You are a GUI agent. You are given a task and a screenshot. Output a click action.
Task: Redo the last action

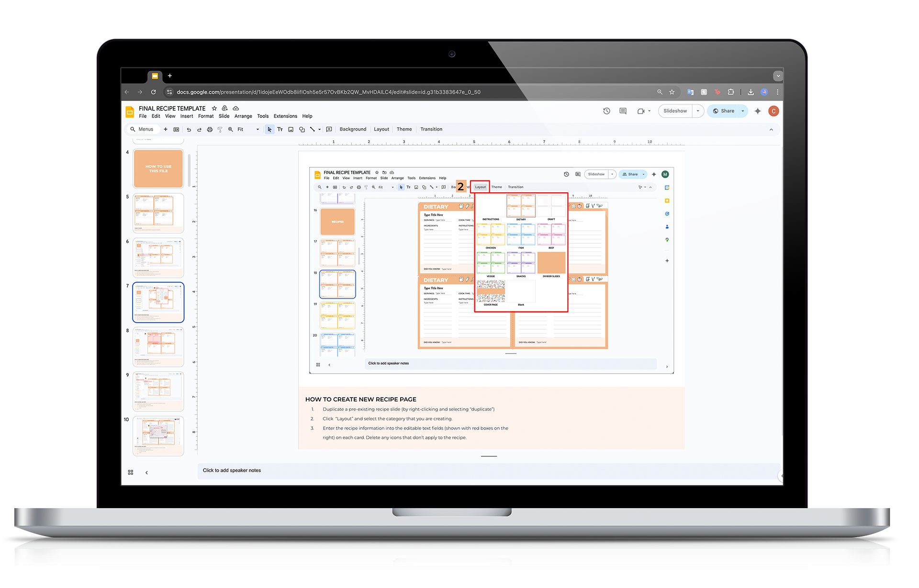tap(199, 129)
